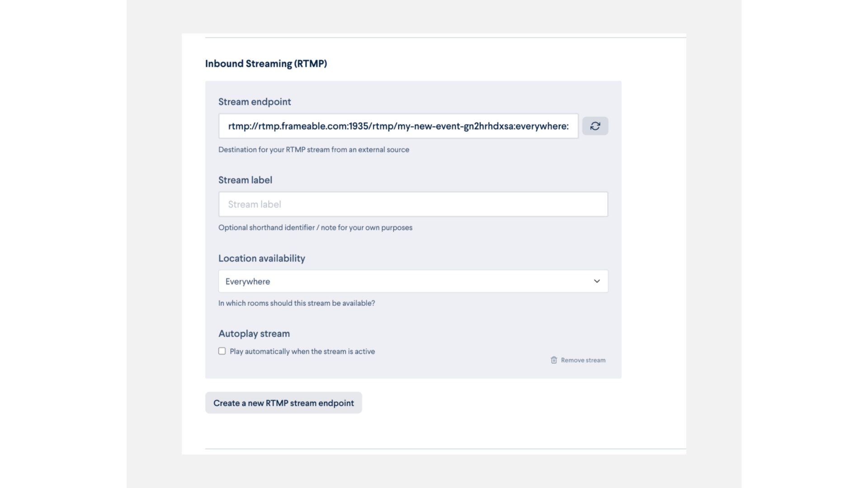This screenshot has width=868, height=488.
Task: Focus the Stream label input field
Action: coord(413,204)
